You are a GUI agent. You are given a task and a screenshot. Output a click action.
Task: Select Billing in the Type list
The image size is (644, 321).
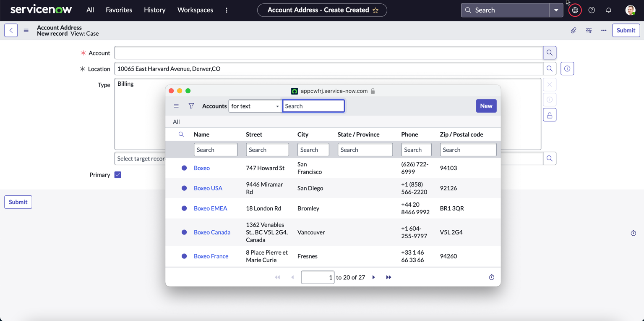pyautogui.click(x=125, y=84)
